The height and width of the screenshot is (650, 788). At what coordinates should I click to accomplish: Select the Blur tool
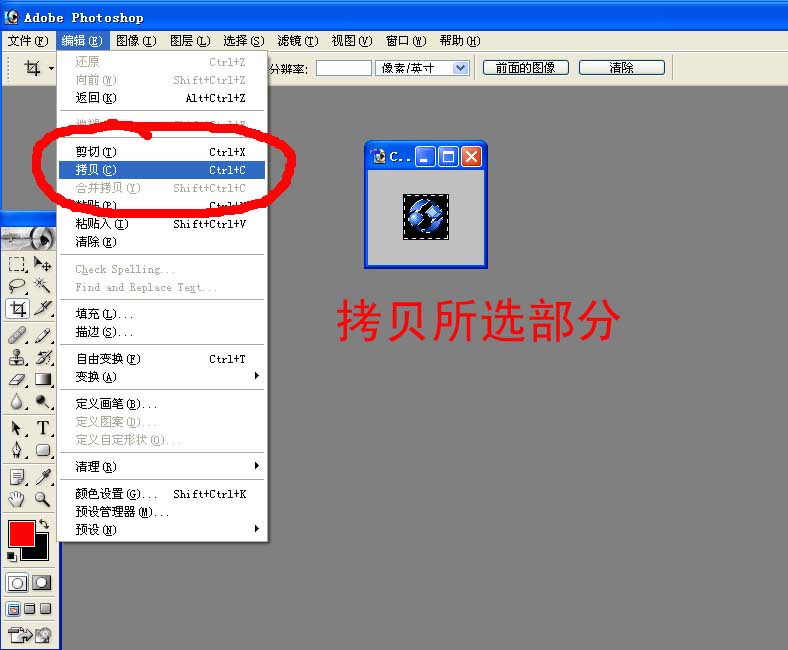click(x=17, y=402)
